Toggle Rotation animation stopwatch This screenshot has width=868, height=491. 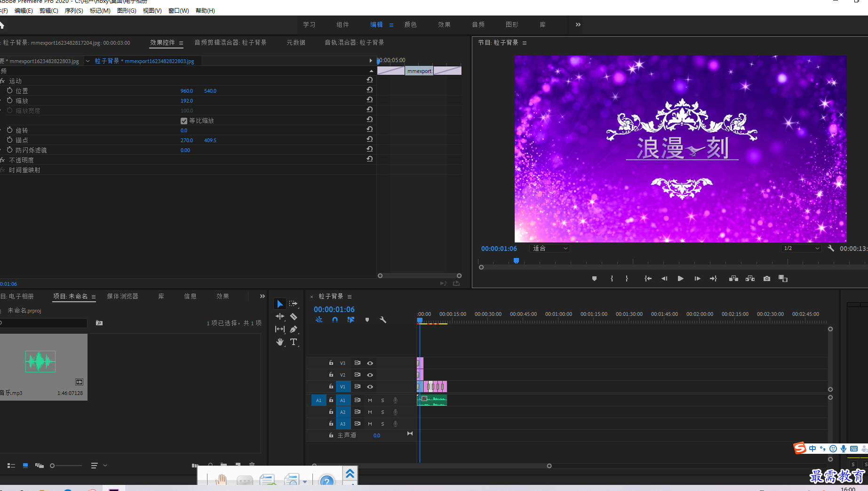pos(9,130)
